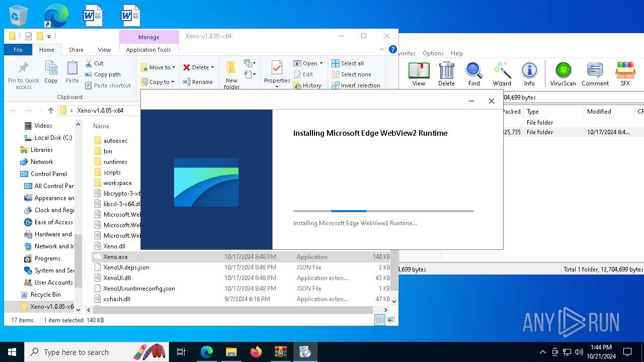Click Select all in Explorer ribbon
The height and width of the screenshot is (362, 644).
348,63
